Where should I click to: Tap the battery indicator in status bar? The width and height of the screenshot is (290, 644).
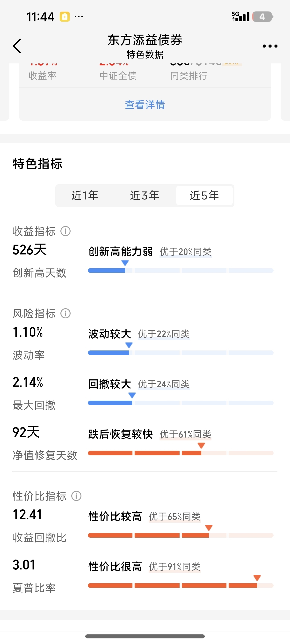point(263,17)
